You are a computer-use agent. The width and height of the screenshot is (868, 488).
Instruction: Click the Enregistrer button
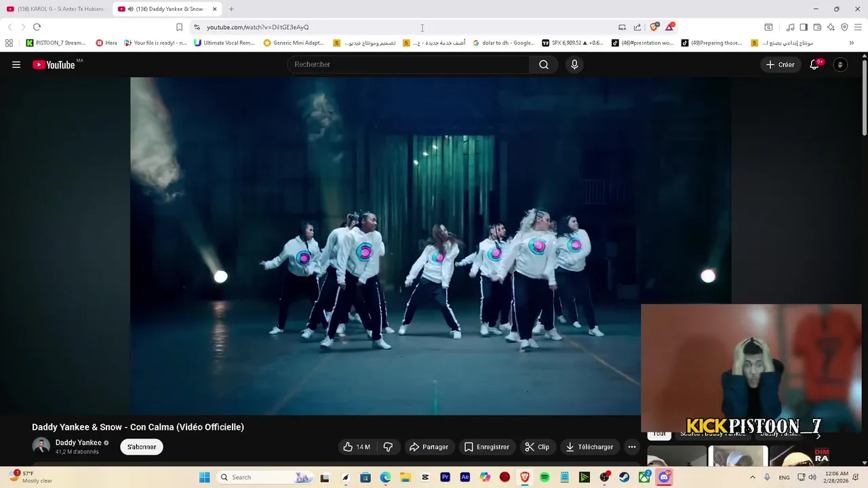[x=487, y=447]
